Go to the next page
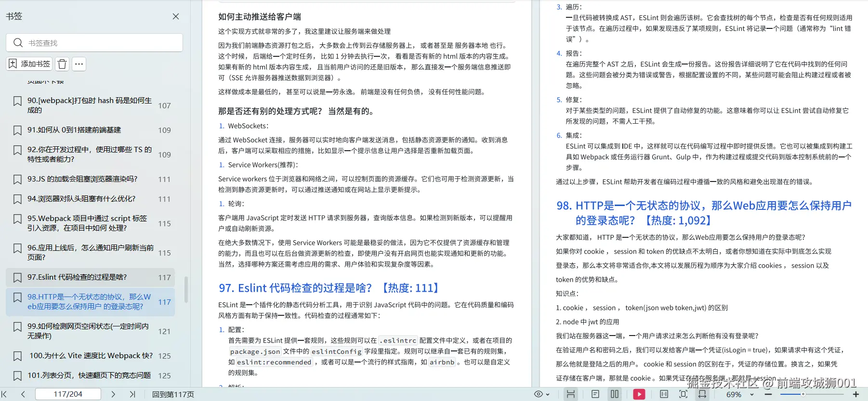The height and width of the screenshot is (401, 868). point(113,394)
